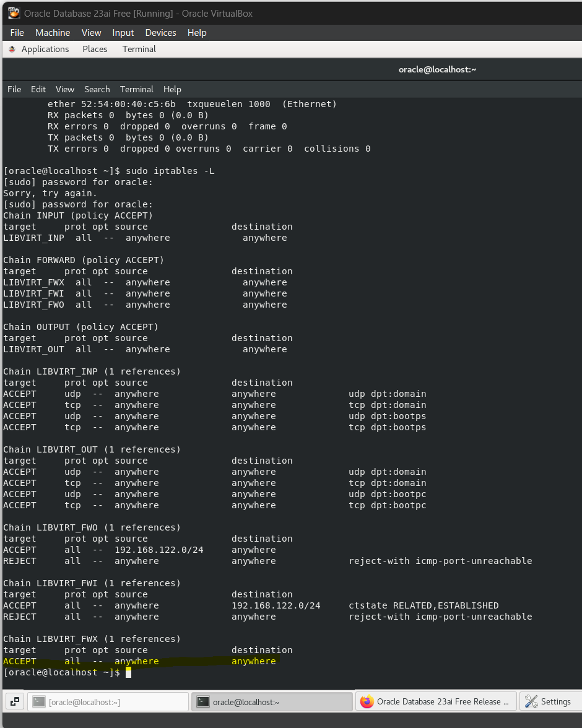This screenshot has height=728, width=582.
Task: Click the Settings wrench icon in taskbar
Action: click(x=531, y=701)
